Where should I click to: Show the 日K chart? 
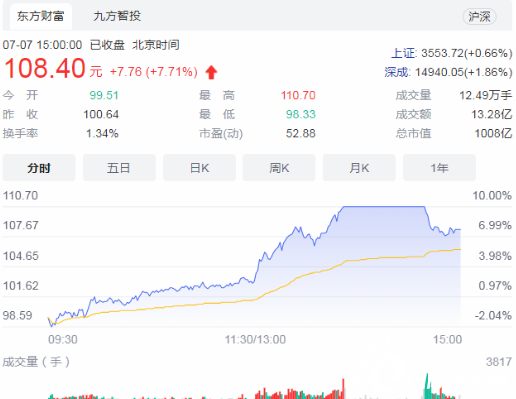(199, 168)
